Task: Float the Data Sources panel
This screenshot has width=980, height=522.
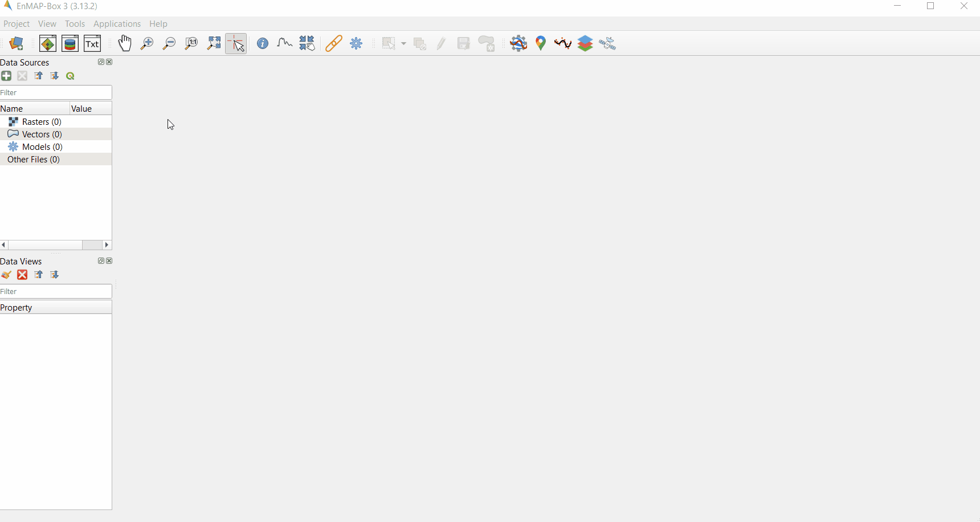Action: (x=101, y=62)
